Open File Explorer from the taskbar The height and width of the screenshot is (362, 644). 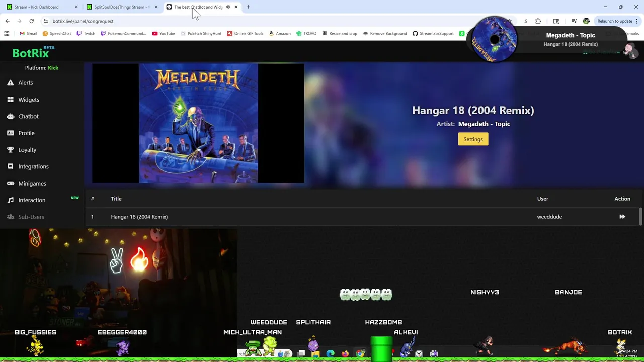click(315, 354)
